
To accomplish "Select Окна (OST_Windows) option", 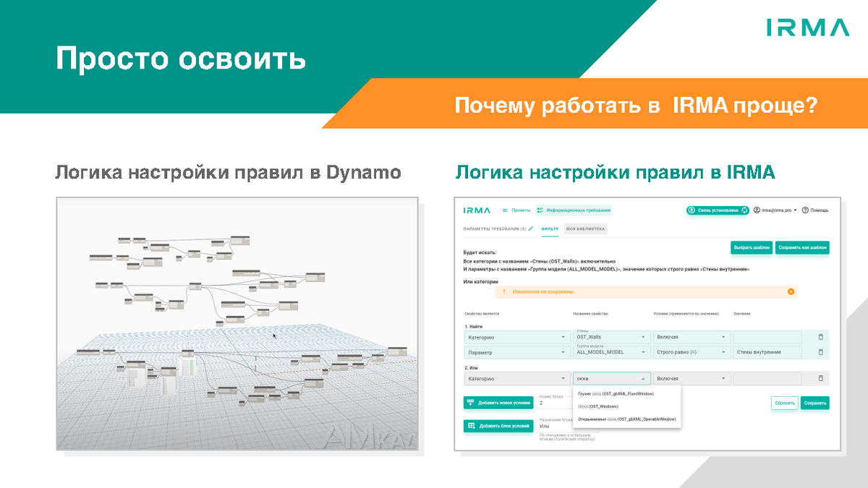I will pyautogui.click(x=626, y=406).
